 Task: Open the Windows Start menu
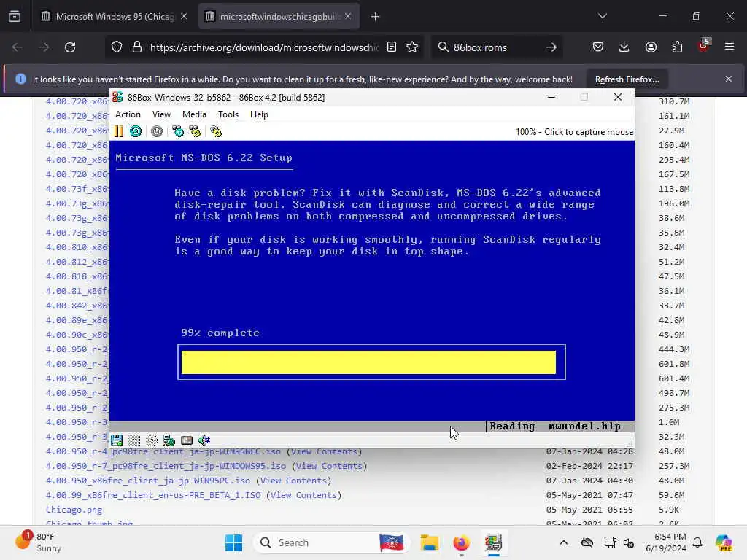[x=233, y=542]
